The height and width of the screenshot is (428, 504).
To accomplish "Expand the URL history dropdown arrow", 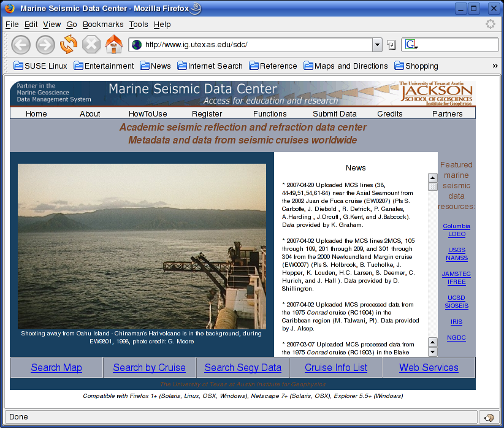I will (x=377, y=45).
